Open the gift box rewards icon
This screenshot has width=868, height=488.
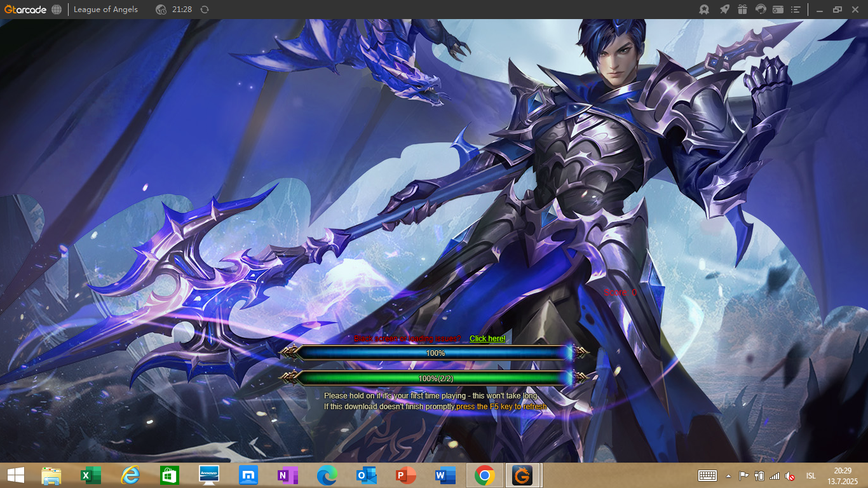click(x=742, y=10)
